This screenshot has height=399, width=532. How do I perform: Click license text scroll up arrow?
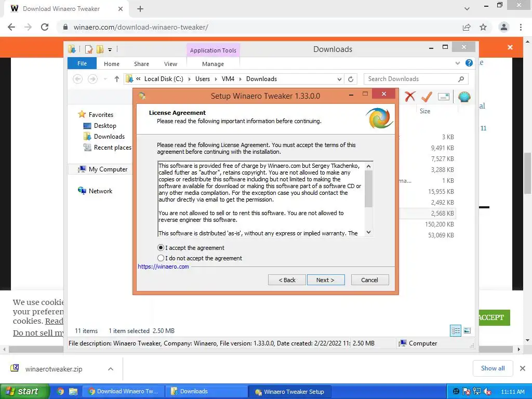click(368, 166)
